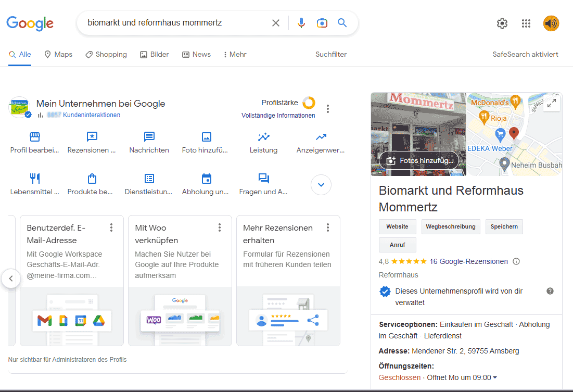
Task: Click the Wegbeschreibung button
Action: coord(451,227)
